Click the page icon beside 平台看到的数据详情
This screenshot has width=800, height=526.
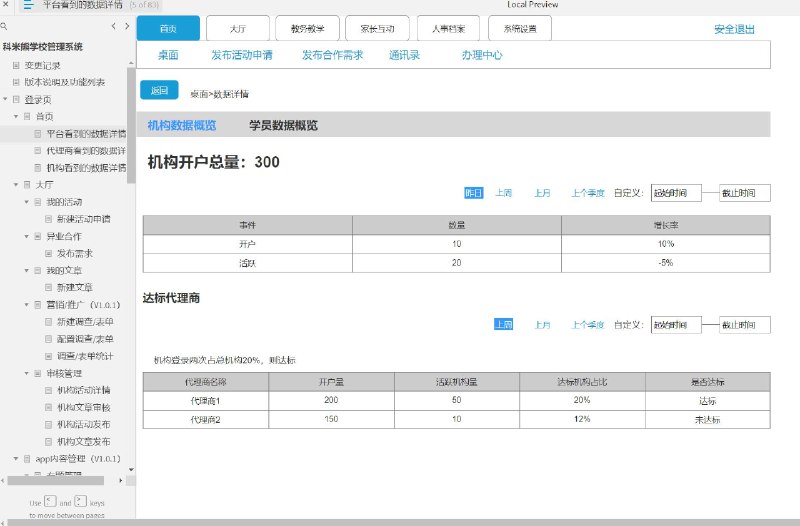(x=38, y=134)
